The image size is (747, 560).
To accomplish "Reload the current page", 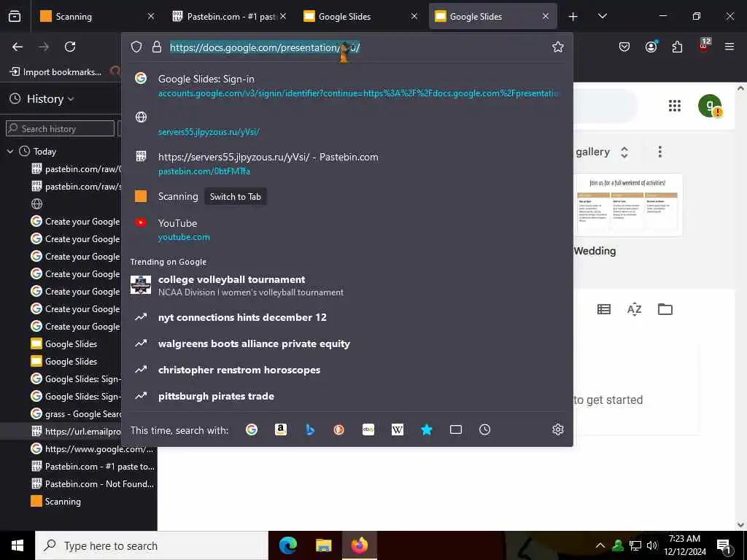I will [70, 47].
